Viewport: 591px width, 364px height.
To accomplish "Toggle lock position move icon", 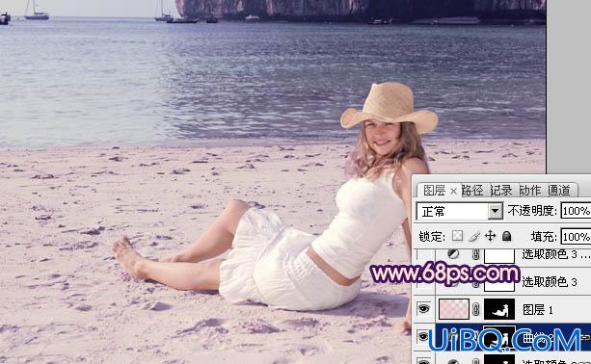I will pyautogui.click(x=490, y=236).
